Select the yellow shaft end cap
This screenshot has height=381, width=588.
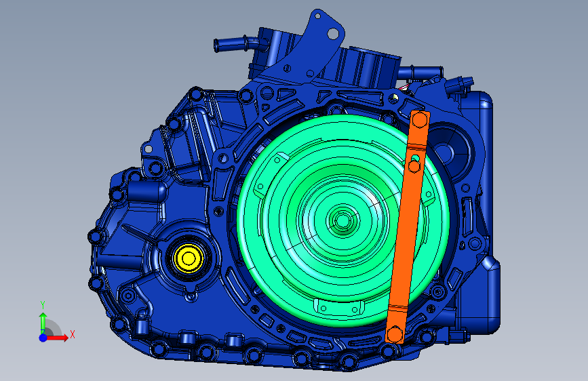189,258
